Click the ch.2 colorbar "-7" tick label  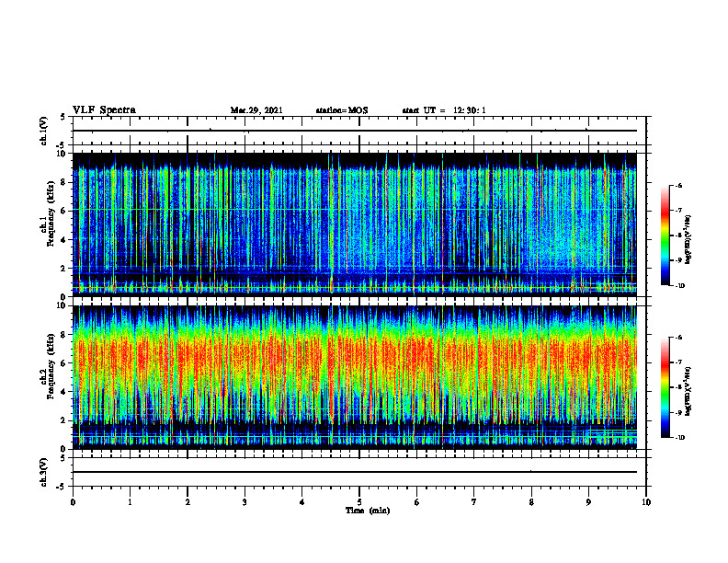[679, 362]
